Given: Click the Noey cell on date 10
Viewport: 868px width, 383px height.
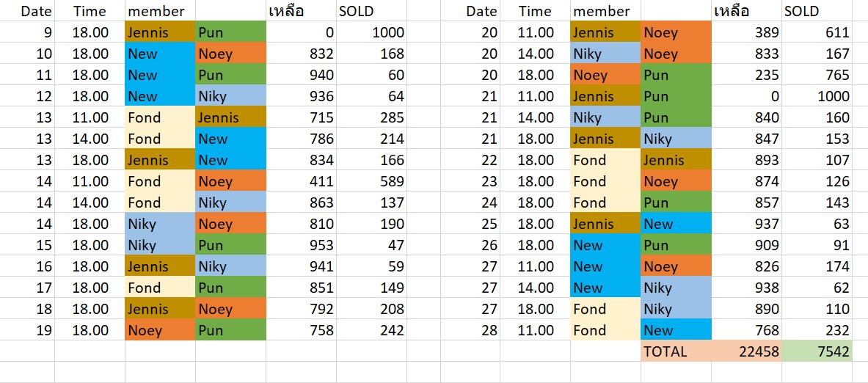Looking at the screenshot, I should [230, 54].
